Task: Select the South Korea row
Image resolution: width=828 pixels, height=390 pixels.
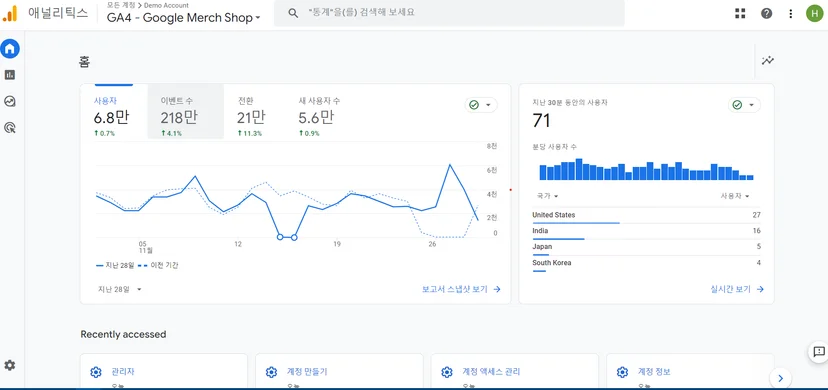Action: point(646,263)
